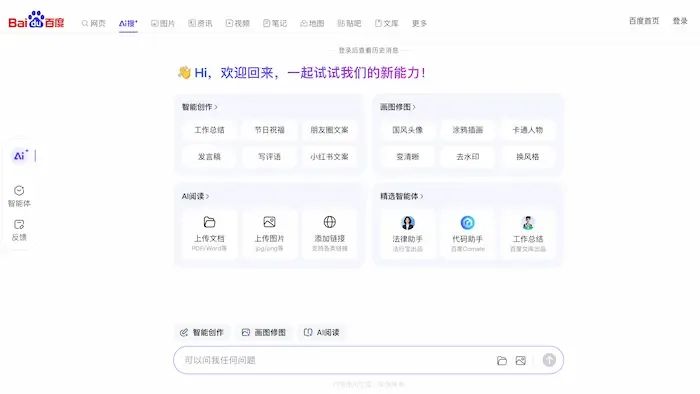Click the image upload icon in input box
The width and height of the screenshot is (700, 394).
click(x=521, y=360)
